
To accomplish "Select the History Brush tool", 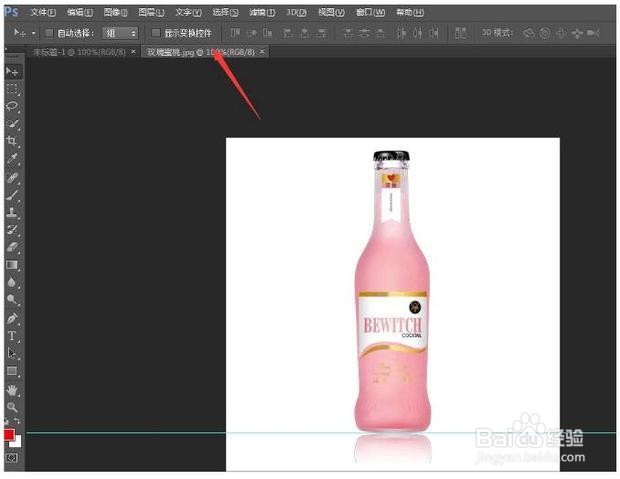I will click(12, 229).
